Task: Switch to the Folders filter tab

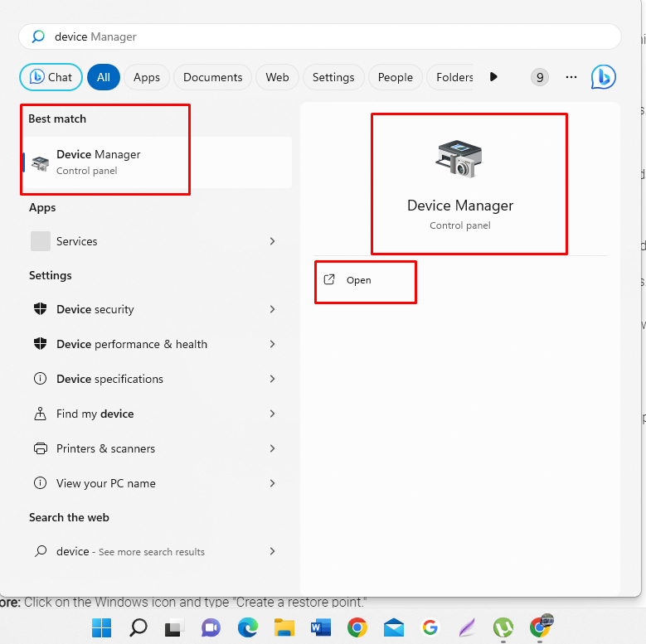Action: pyautogui.click(x=450, y=77)
